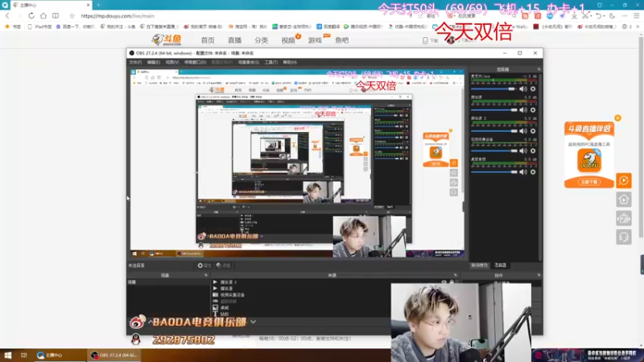Select the 媒体源 2 source row
Screen dimensions: 644x362
tap(332, 282)
